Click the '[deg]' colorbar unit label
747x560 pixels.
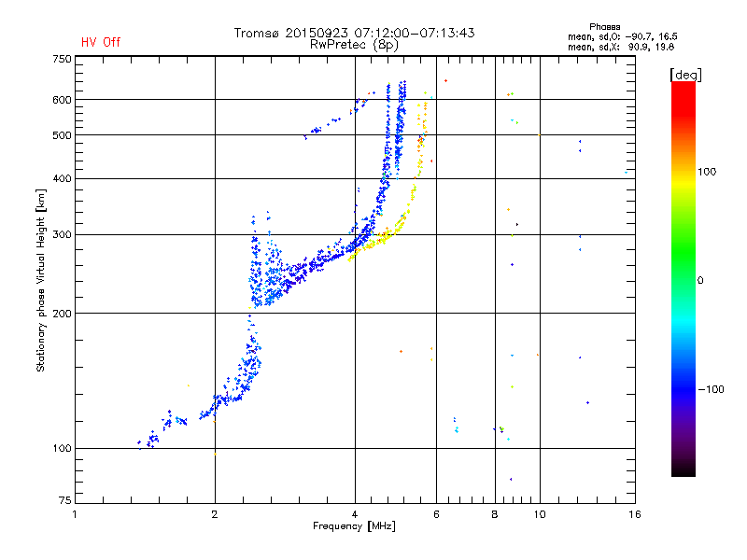(x=685, y=75)
